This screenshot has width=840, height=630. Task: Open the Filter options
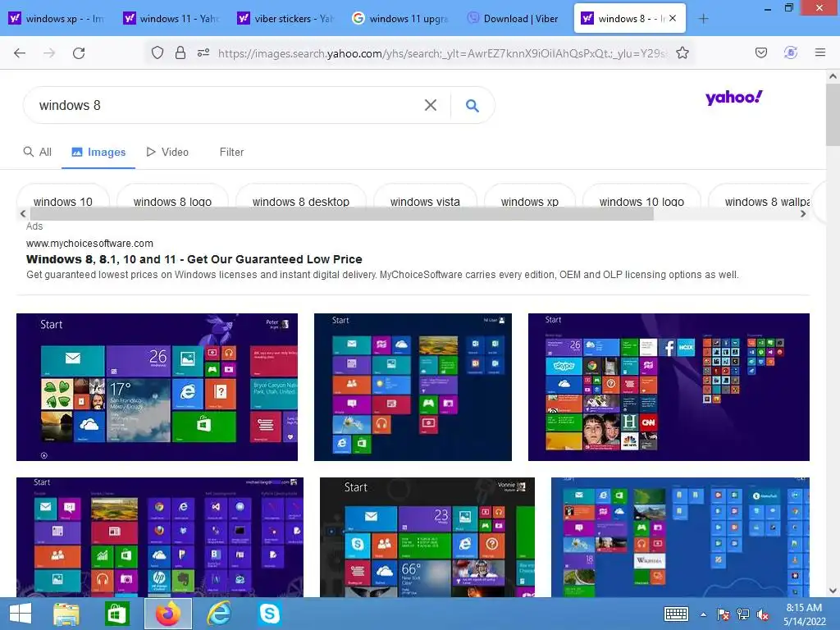pos(231,152)
